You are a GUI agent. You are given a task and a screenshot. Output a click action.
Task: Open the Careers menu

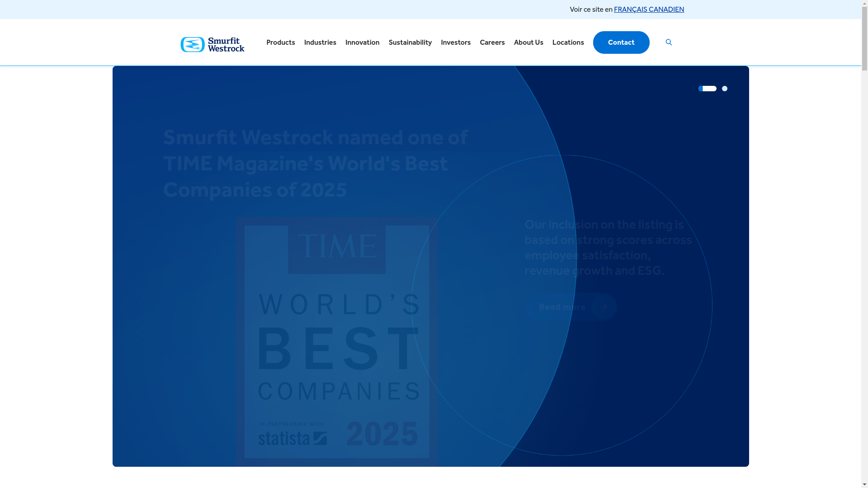click(492, 42)
